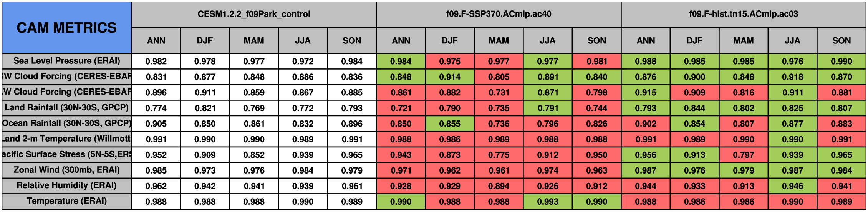Click the blue CAM METRICS header cell
Image resolution: width=868 pixels, height=212 pixels.
[66, 28]
